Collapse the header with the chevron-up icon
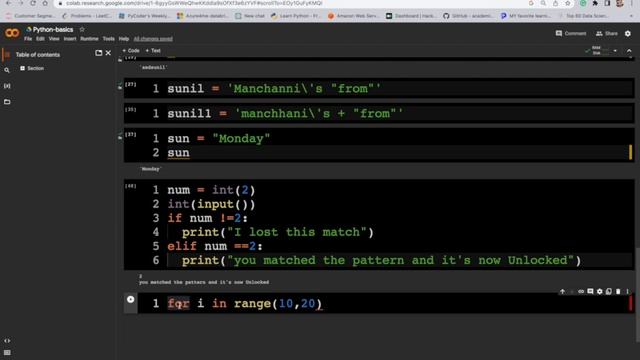This screenshot has height=360, width=640. click(629, 51)
